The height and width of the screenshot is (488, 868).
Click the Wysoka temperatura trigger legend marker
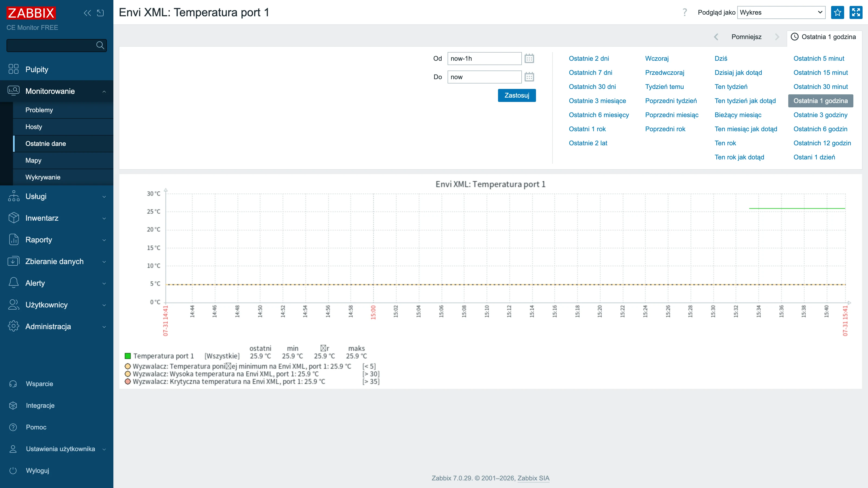128,374
